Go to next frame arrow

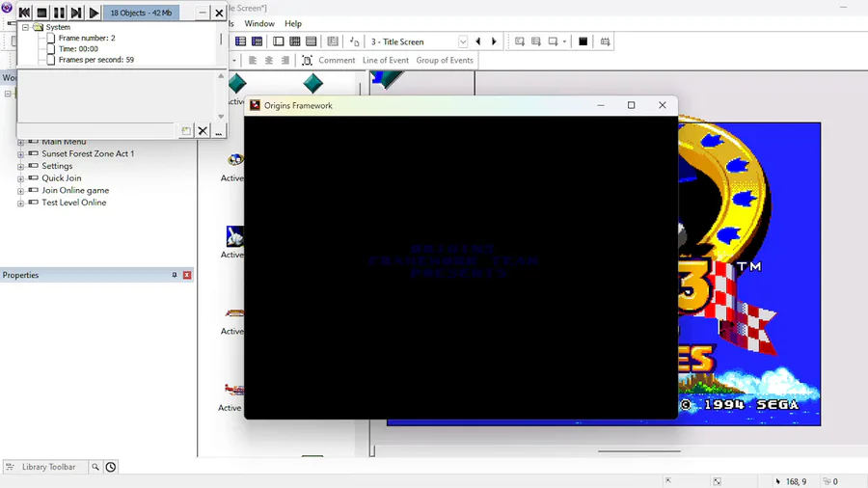click(494, 41)
